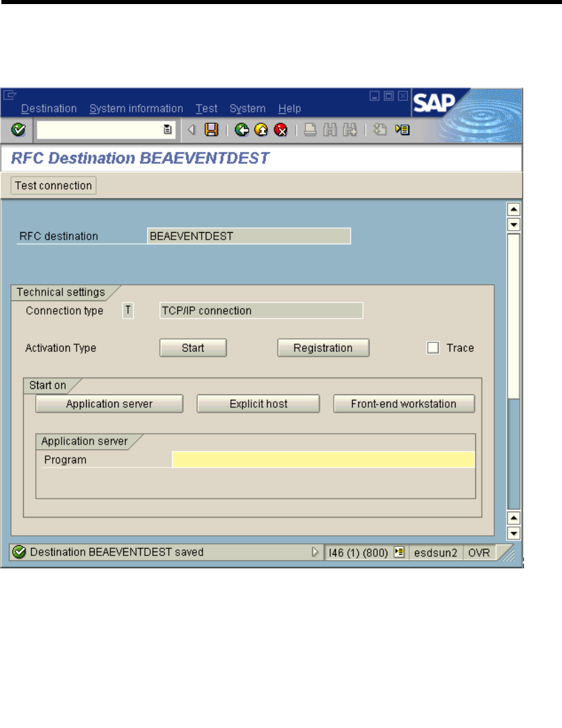Open the Destination menu

[x=49, y=109]
